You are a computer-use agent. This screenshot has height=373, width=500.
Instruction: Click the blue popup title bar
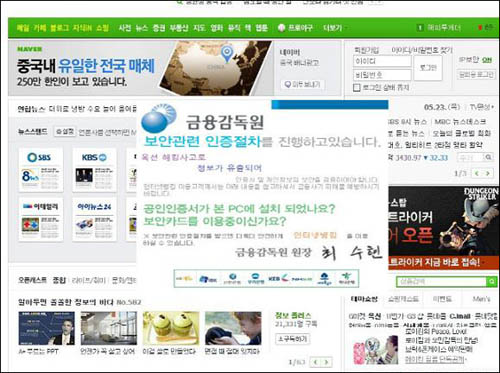point(330,105)
